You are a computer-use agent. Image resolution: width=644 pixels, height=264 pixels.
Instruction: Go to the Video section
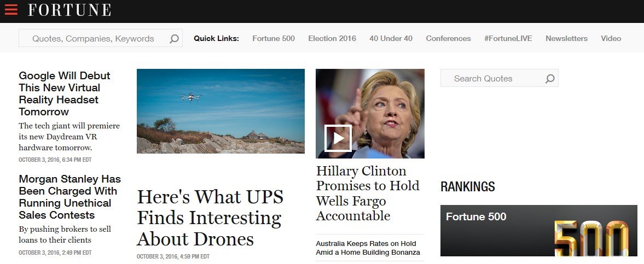click(x=611, y=39)
